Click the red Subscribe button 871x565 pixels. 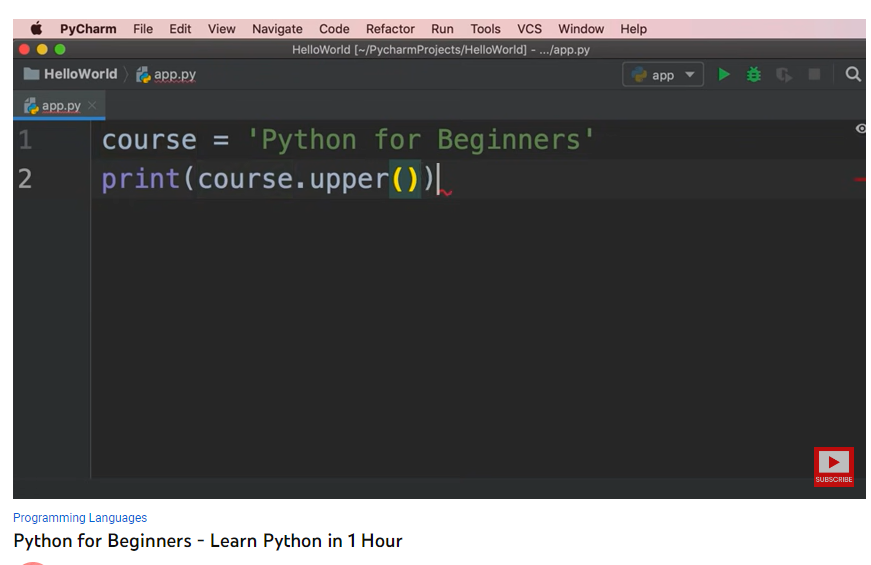833,467
